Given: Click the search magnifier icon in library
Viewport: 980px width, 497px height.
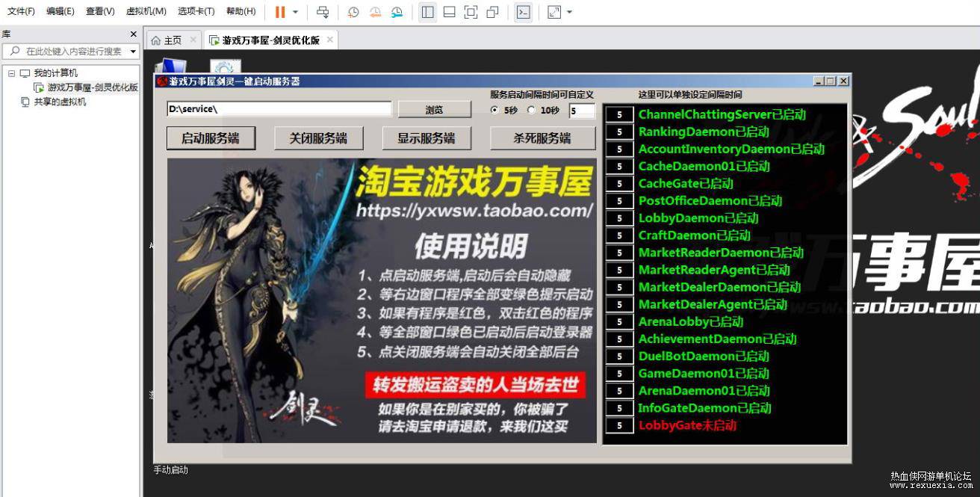Looking at the screenshot, I should coord(15,51).
